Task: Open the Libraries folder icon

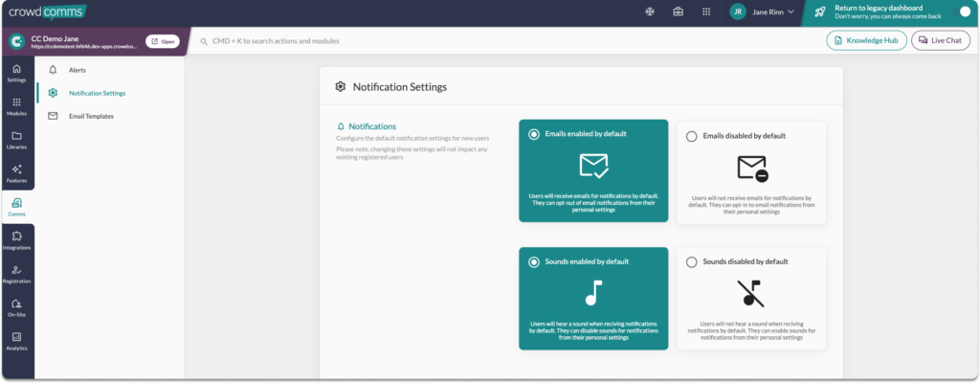Action: [16, 140]
